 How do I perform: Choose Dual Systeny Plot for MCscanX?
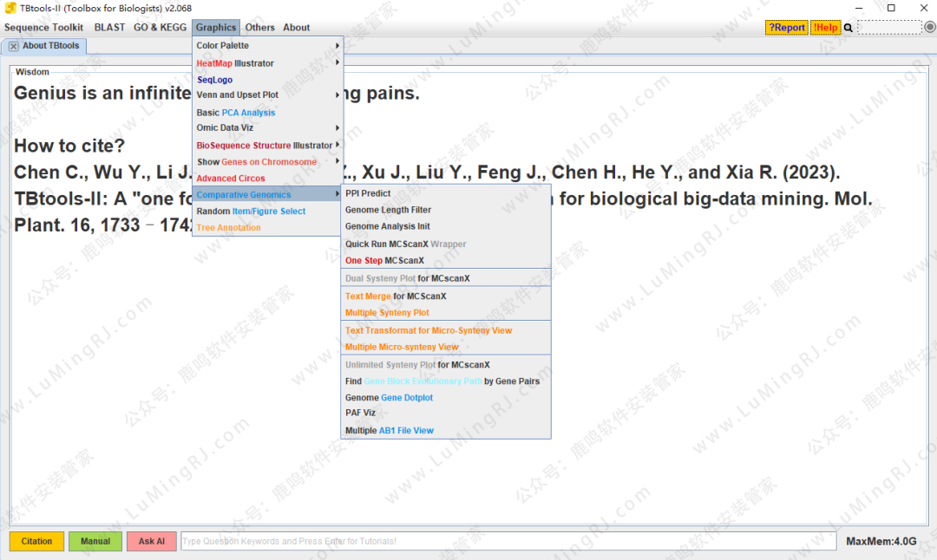(446, 278)
